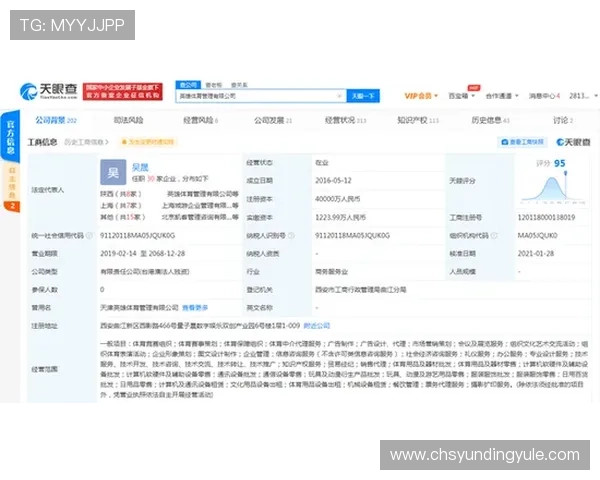Click the score distribution chart
This screenshot has width=600, height=480.
tap(553, 189)
